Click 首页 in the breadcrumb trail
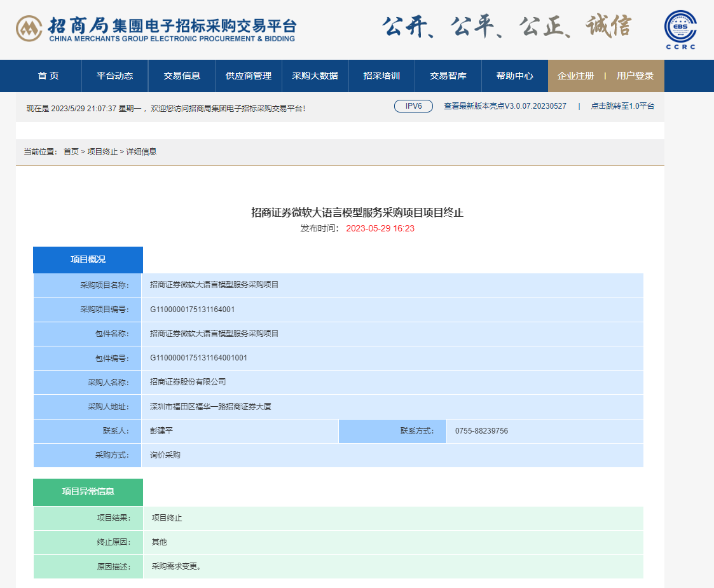The width and height of the screenshot is (714, 588). [70, 152]
